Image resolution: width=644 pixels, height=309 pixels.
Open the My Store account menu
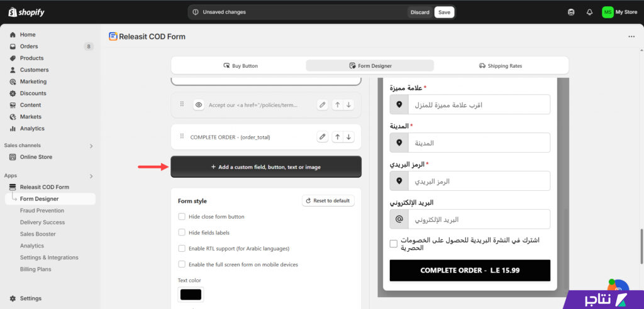click(619, 13)
